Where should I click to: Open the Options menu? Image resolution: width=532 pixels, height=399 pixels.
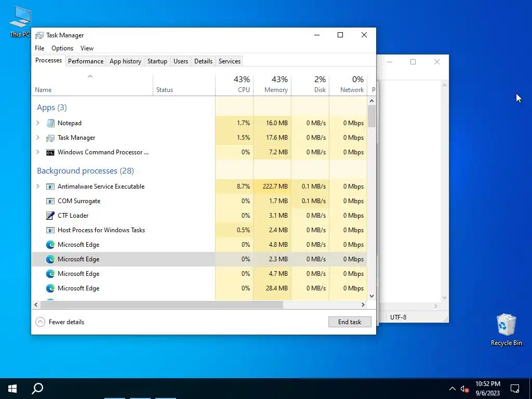(62, 48)
